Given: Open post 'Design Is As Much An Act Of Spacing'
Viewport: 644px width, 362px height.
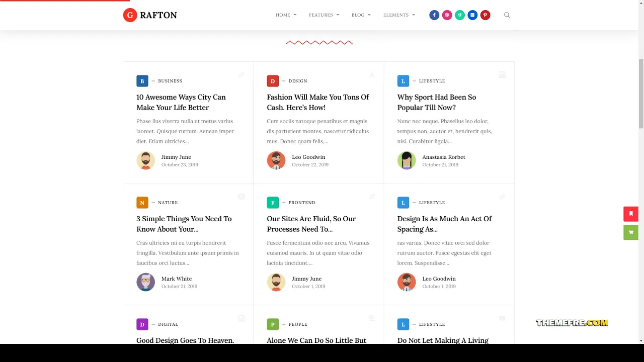Looking at the screenshot, I should (x=445, y=224).
